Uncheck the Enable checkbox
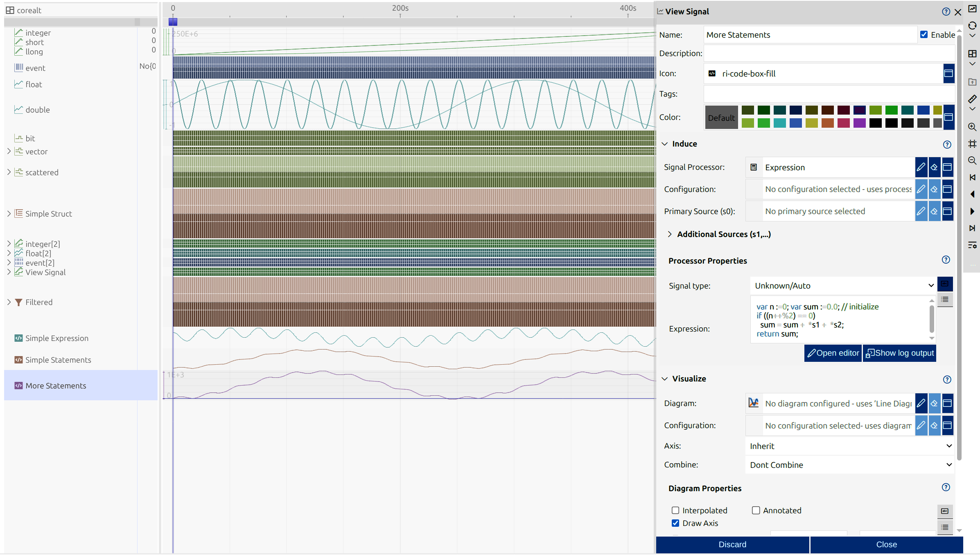 click(924, 35)
